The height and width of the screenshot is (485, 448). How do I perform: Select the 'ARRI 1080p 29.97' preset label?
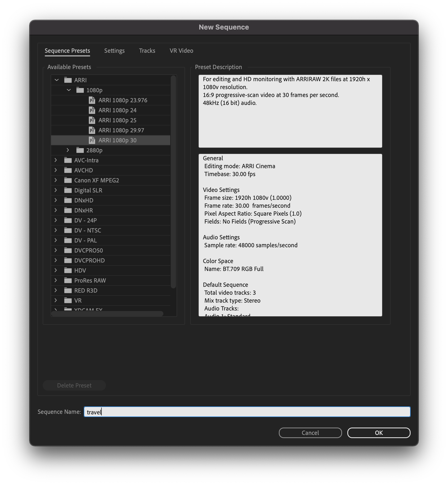pyautogui.click(x=121, y=130)
